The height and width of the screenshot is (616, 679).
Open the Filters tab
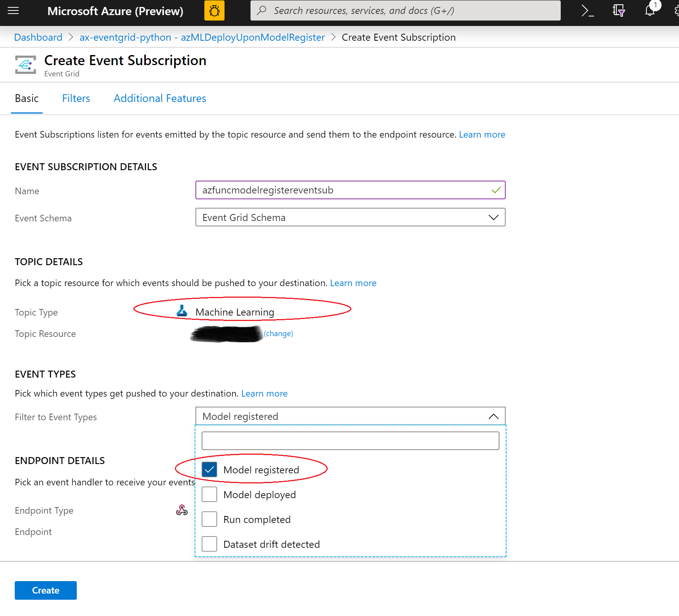tap(76, 98)
